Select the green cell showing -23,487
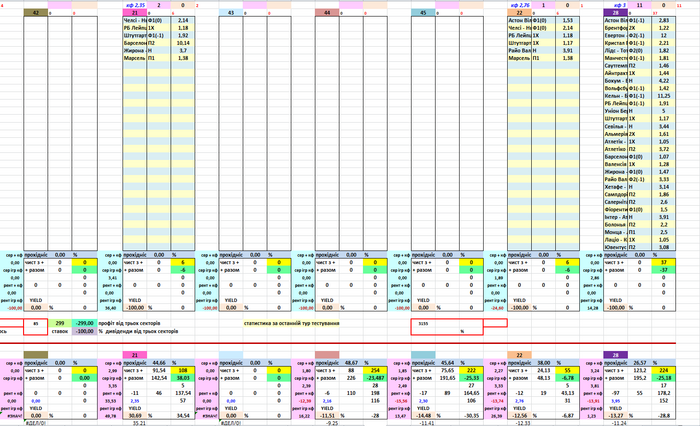Image resolution: width=700 pixels, height=426 pixels. [x=375, y=378]
